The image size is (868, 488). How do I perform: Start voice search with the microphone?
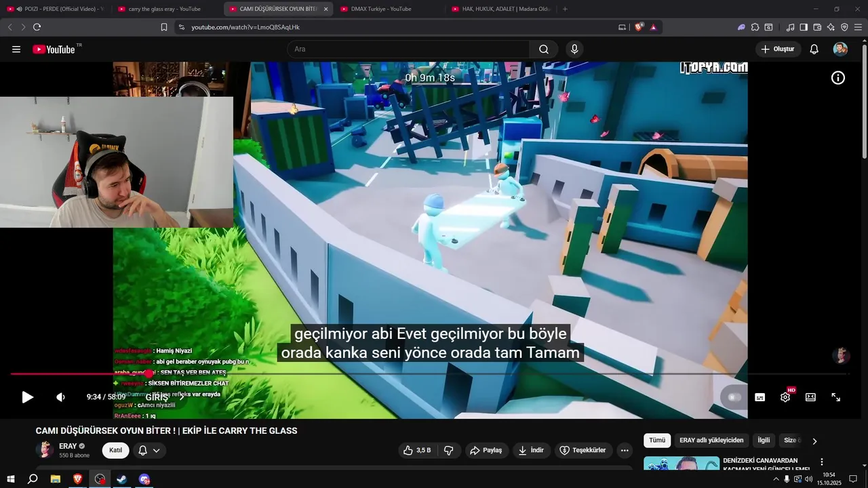tap(574, 49)
